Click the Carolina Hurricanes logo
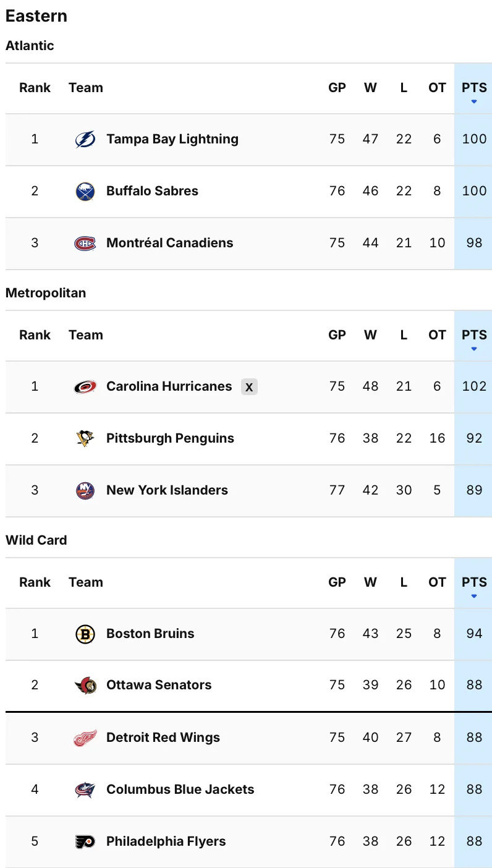Screen dimensions: 492x868 pyautogui.click(x=85, y=387)
